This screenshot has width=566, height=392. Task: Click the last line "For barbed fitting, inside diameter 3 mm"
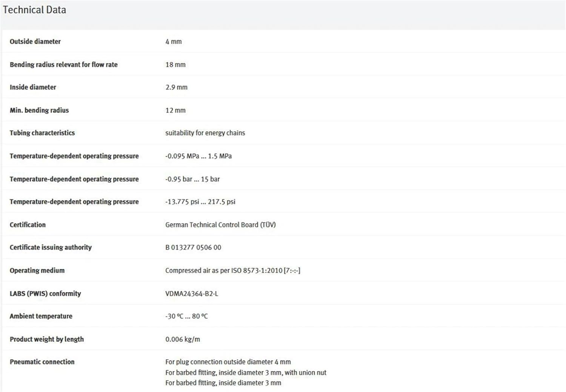pyautogui.click(x=223, y=383)
